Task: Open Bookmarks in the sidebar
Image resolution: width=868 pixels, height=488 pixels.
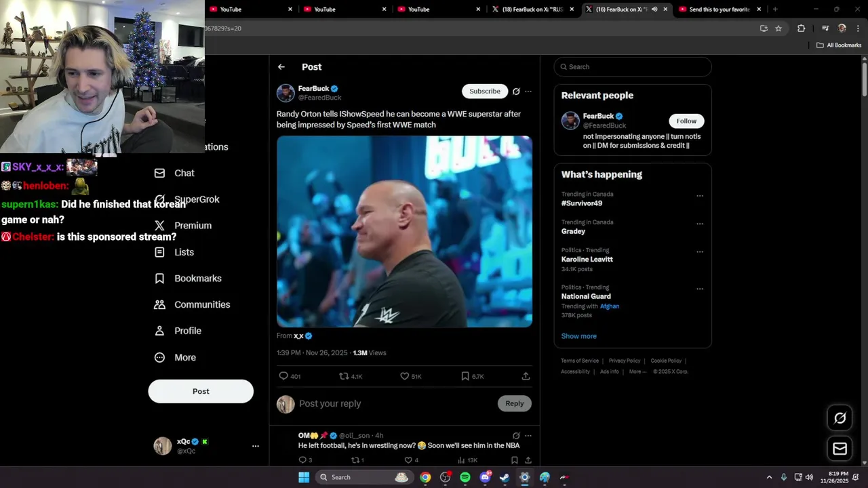Action: [x=188, y=279]
